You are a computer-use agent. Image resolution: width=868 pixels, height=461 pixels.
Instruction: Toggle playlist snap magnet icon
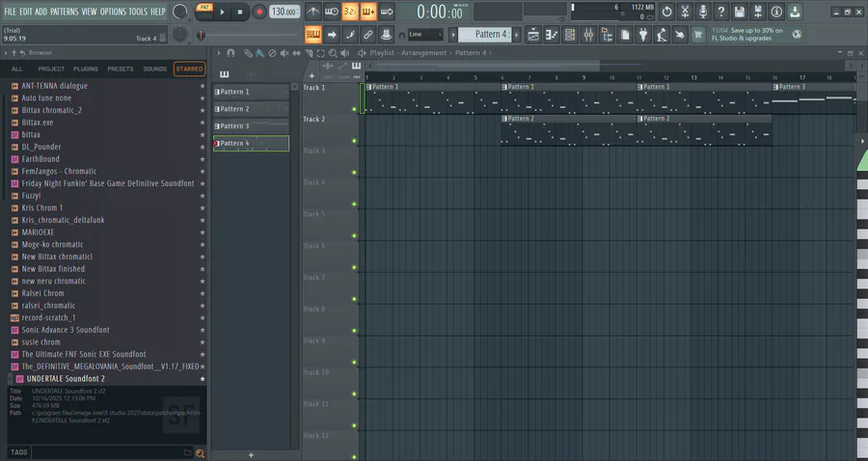(231, 53)
